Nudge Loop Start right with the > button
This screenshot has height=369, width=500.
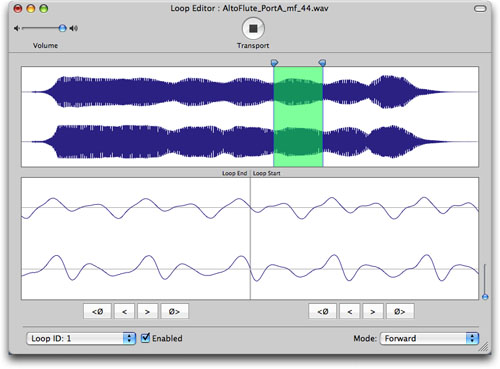[x=373, y=311]
